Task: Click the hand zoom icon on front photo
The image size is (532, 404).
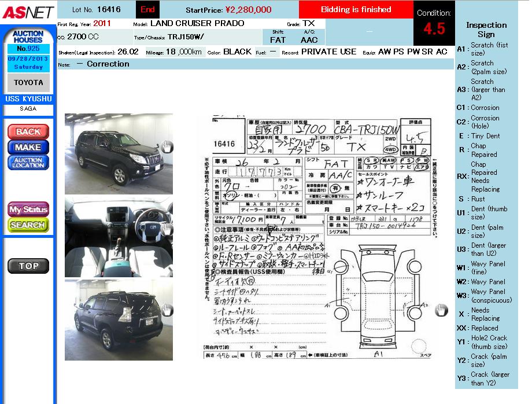Action: click(x=167, y=146)
